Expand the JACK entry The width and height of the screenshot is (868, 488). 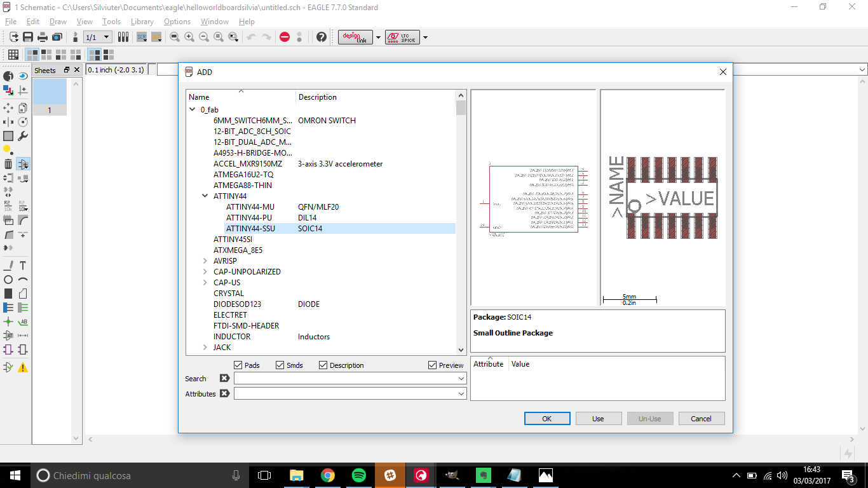(x=205, y=347)
